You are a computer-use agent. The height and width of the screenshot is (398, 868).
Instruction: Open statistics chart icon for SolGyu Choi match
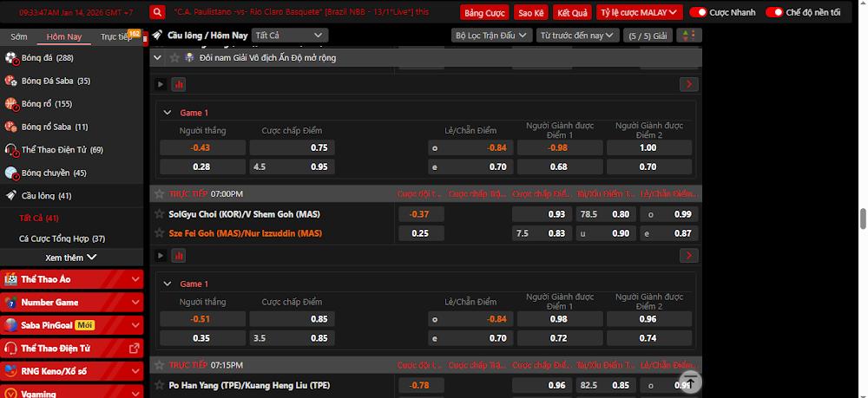click(178, 256)
